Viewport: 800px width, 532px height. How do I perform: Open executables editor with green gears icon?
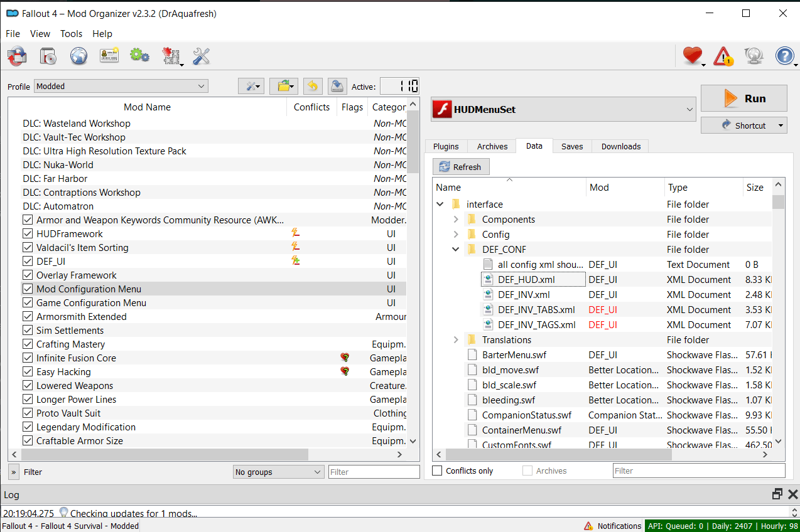[x=139, y=56]
